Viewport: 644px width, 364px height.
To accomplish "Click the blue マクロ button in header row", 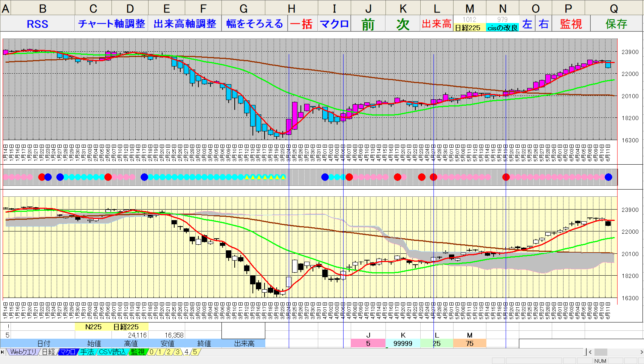I will 334,24.
